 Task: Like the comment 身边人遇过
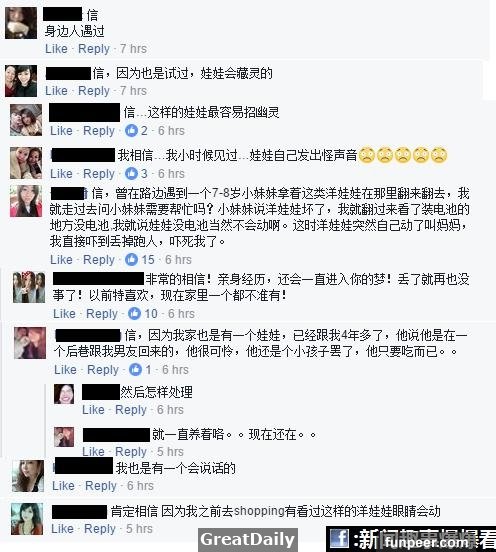[x=56, y=49]
